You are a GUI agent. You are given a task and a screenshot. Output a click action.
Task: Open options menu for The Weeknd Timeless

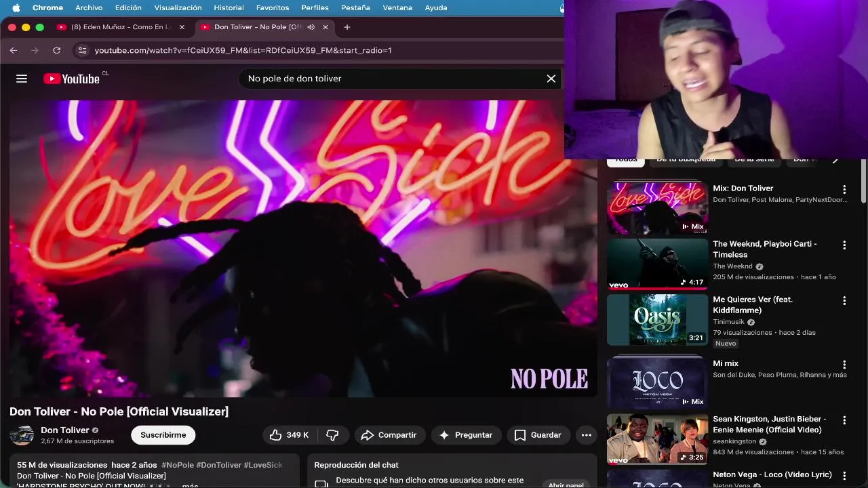point(844,245)
